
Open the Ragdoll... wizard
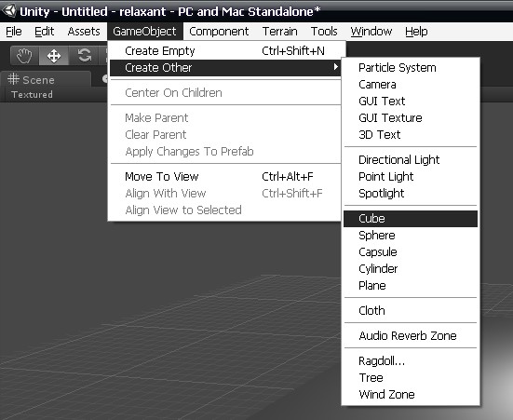[x=411, y=361]
